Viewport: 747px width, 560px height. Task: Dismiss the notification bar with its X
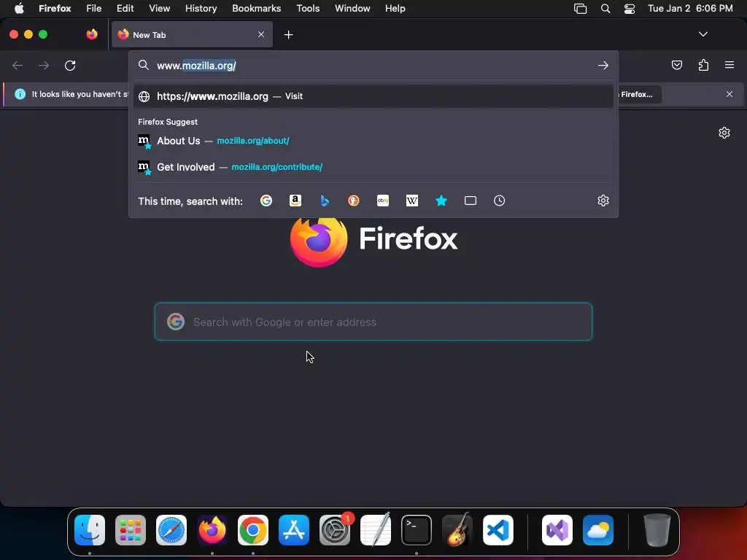(729, 94)
